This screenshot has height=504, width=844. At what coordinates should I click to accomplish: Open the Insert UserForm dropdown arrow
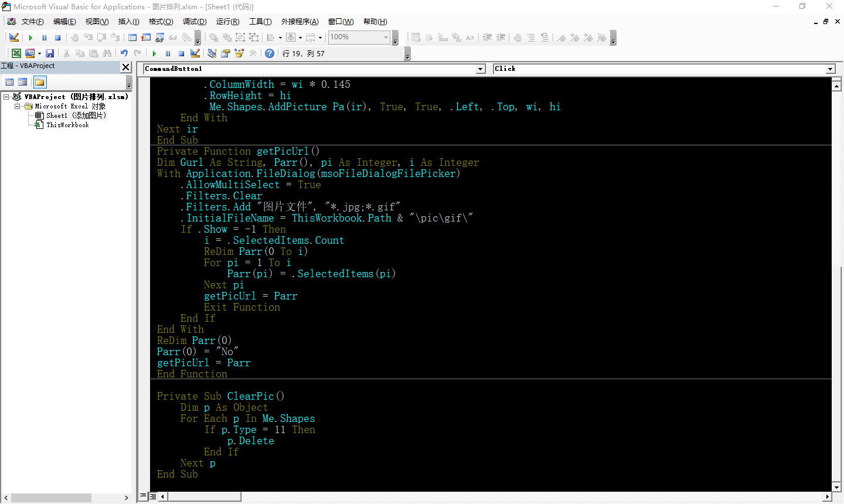pos(39,53)
